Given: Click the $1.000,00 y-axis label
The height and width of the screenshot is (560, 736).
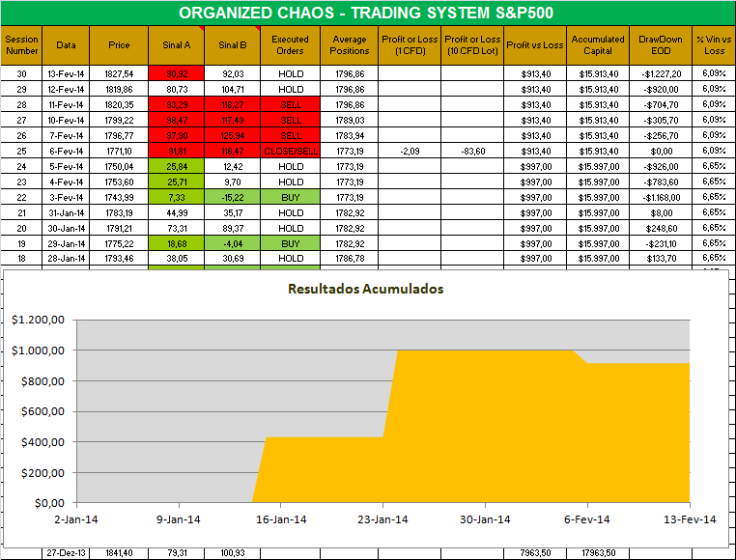Looking at the screenshot, I should (x=38, y=350).
